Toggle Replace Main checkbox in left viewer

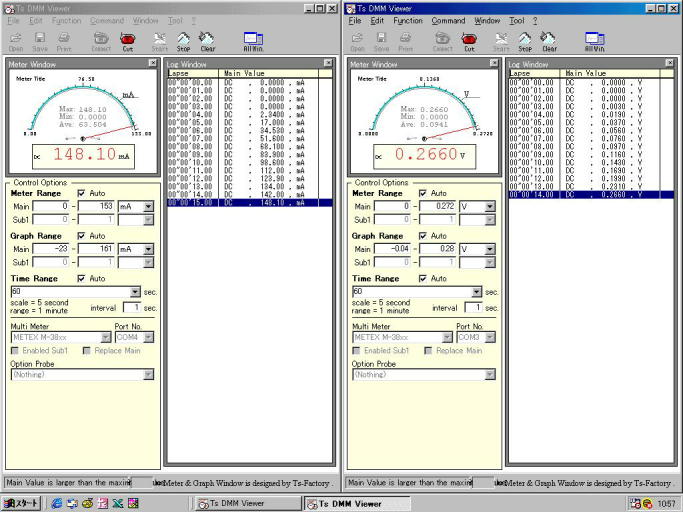pos(87,351)
